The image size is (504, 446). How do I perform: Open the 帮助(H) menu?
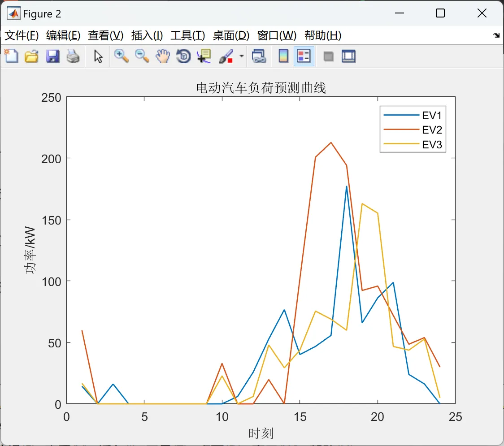tap(323, 35)
